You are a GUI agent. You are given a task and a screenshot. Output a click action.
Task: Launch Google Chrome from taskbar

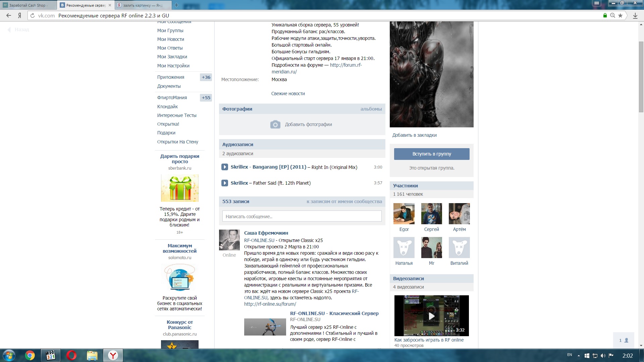(30, 356)
